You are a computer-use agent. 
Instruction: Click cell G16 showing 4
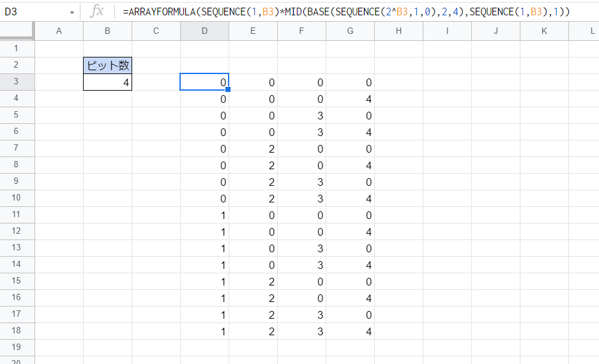[350, 298]
